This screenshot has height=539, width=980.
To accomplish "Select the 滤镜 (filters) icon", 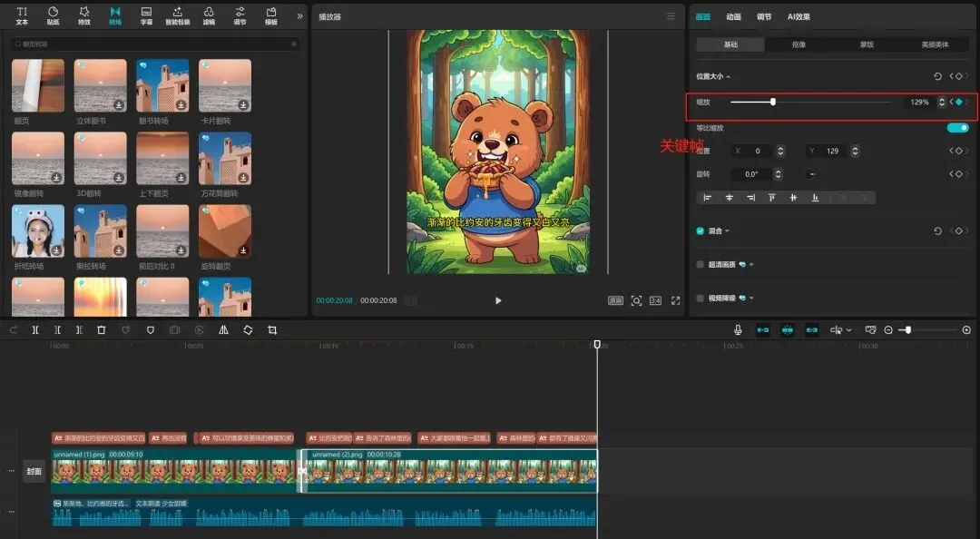I will pos(209,15).
